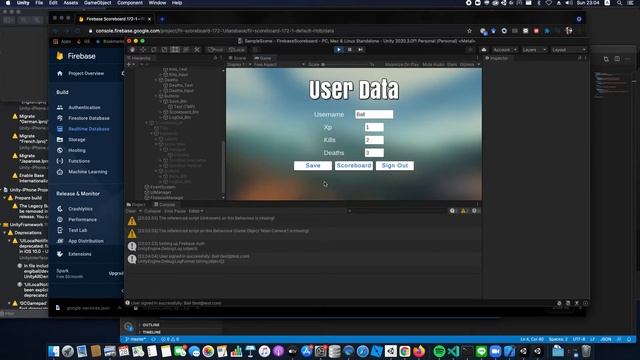
Task: Select the Move tool in Unity toolbar
Action: coord(143,49)
